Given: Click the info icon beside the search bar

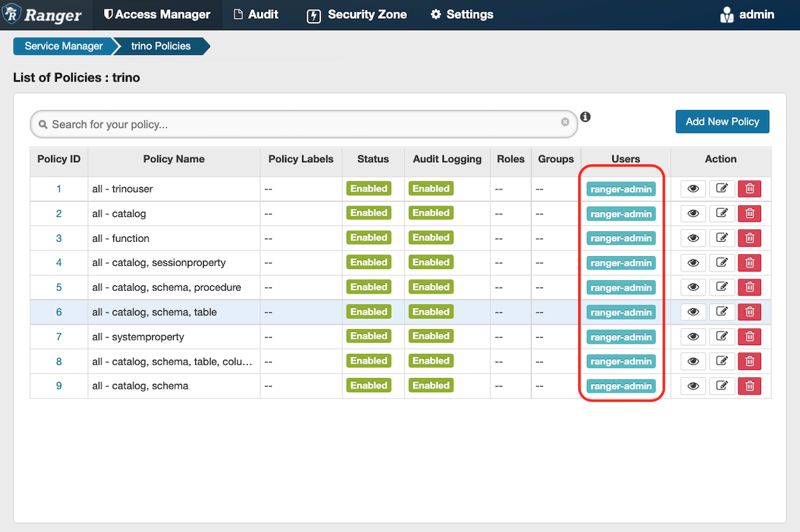Looking at the screenshot, I should 585,117.
